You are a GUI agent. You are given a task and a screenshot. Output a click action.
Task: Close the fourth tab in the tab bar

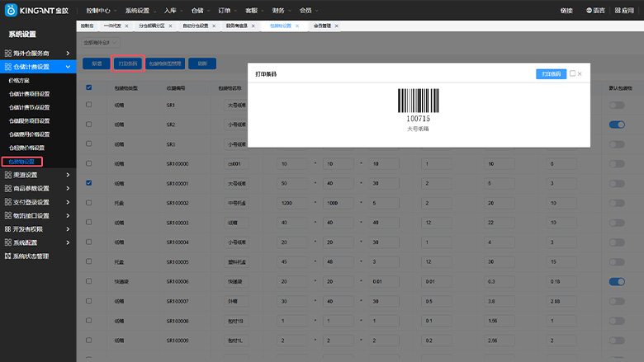point(214,26)
